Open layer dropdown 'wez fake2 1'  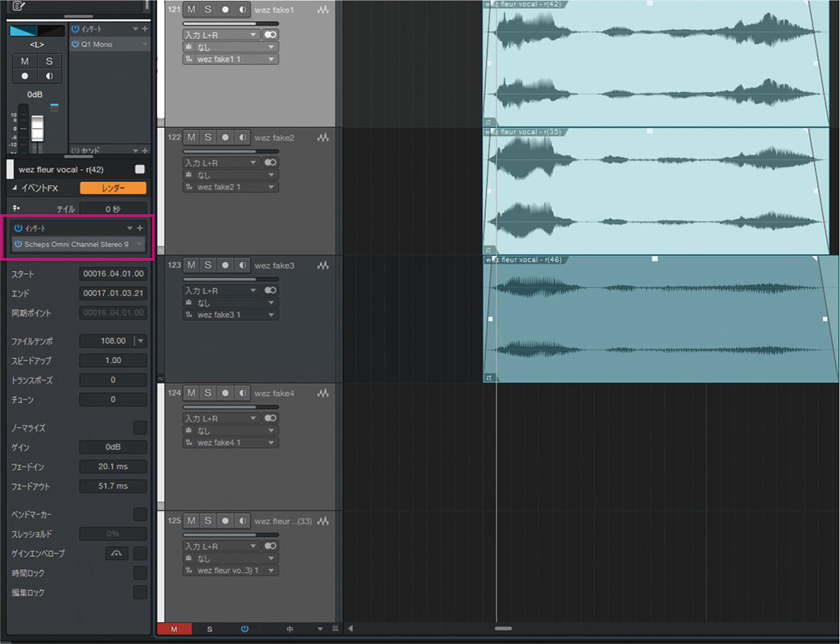pos(230,187)
